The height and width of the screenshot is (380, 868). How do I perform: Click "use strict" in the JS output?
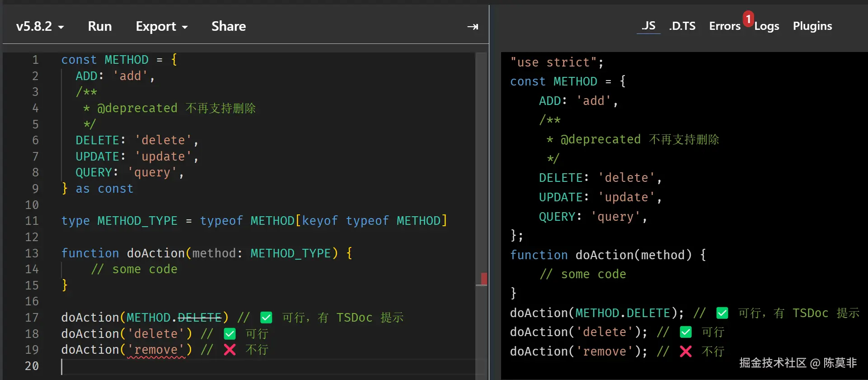554,62
